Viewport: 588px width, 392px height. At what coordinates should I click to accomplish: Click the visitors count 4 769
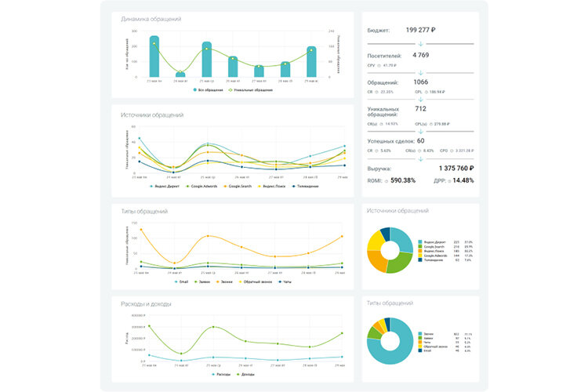420,55
